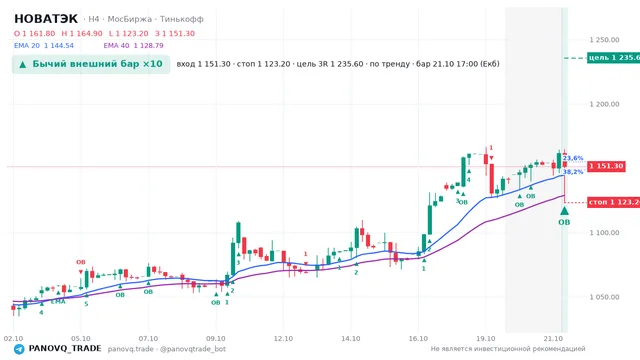The image size is (640, 360).
Task: Click the "Не является инвестиционной рекомендацией" disclaimer
Action: click(x=508, y=349)
